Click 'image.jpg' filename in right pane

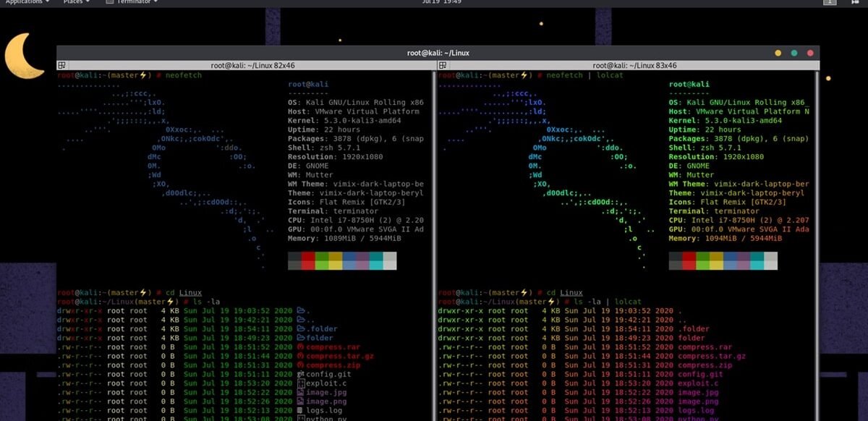pos(698,392)
